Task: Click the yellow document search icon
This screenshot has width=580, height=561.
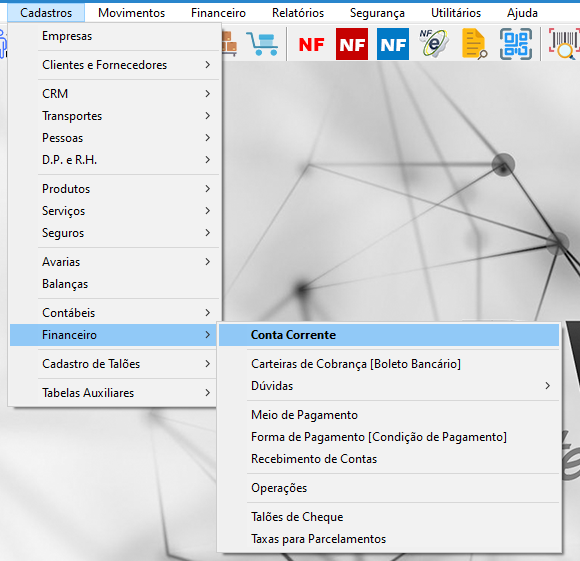Action: (x=474, y=44)
